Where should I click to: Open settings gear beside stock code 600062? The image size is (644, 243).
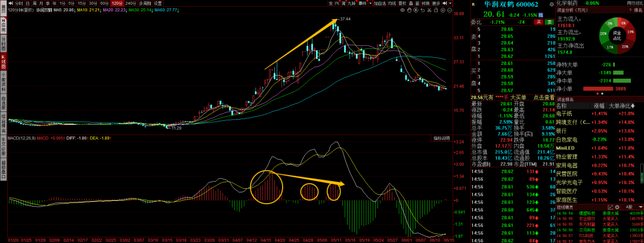(552, 4)
